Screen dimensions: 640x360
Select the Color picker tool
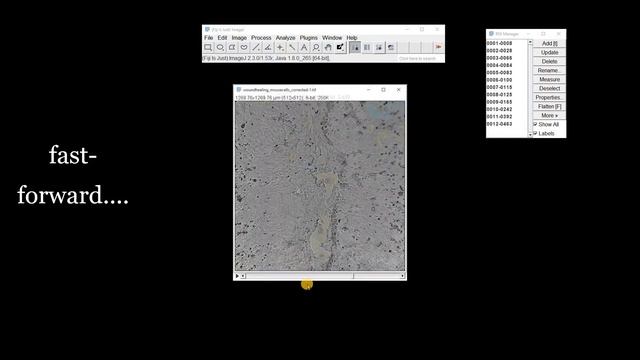(340, 47)
